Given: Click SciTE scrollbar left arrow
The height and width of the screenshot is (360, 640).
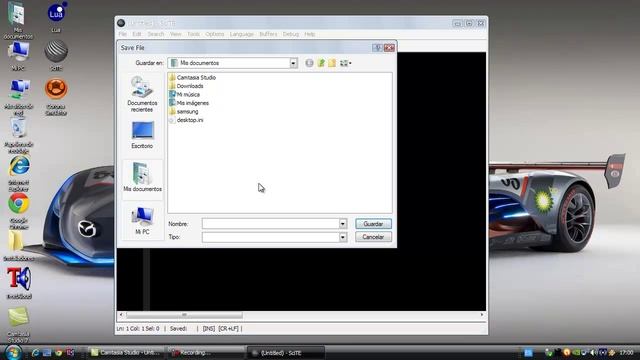Looking at the screenshot, I should 121,315.
